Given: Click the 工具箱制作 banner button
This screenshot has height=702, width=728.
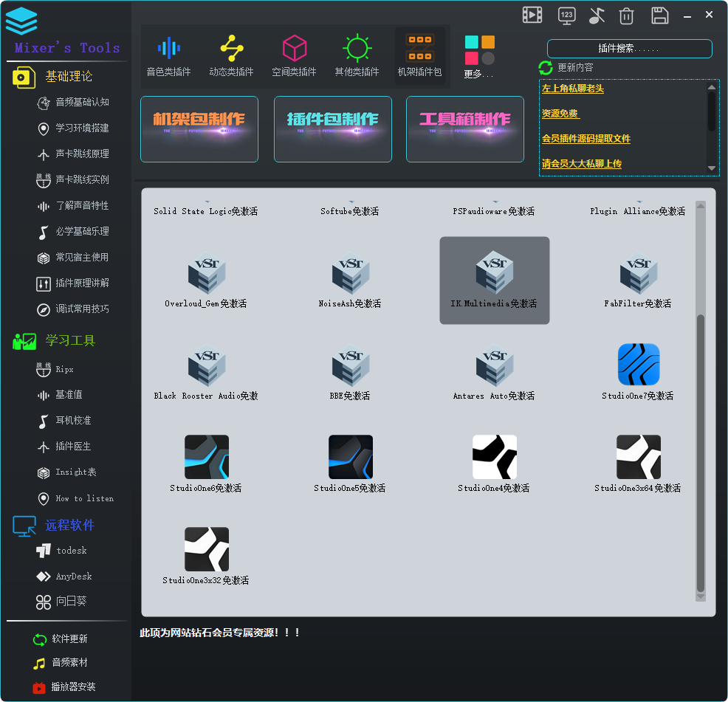Looking at the screenshot, I should (464, 129).
